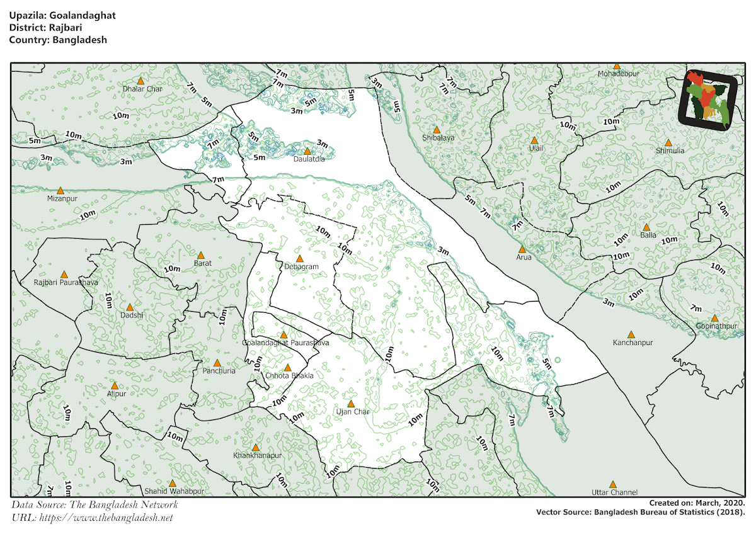The height and width of the screenshot is (534, 756).
Task: Click the Khankhanapur place label
Action: pyautogui.click(x=256, y=455)
